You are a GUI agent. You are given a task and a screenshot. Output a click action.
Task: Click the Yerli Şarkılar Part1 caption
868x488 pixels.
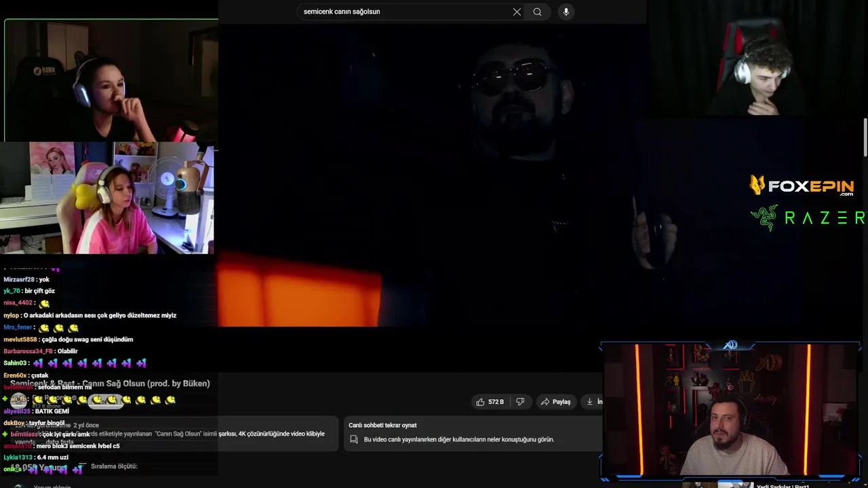[783, 486]
